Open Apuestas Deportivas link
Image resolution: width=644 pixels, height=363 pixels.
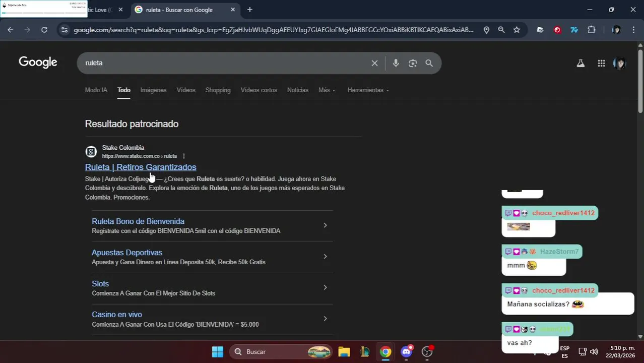(127, 253)
